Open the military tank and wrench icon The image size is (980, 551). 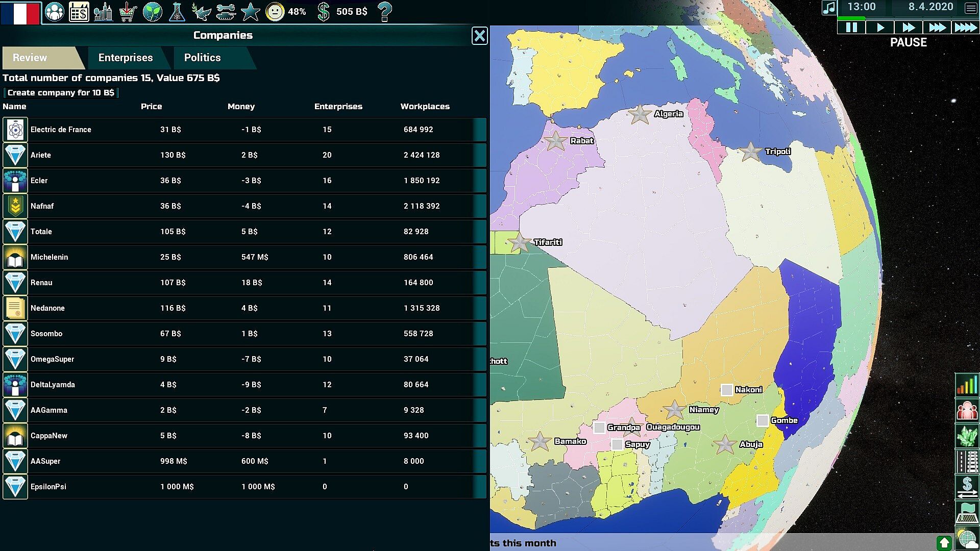[226, 11]
